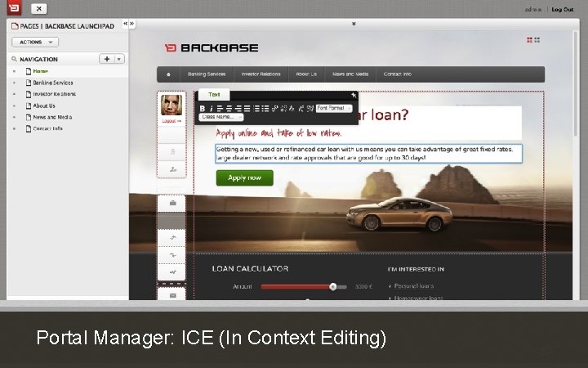Center align text using toolbar icon
This screenshot has height=368, width=588.
pyautogui.click(x=229, y=109)
